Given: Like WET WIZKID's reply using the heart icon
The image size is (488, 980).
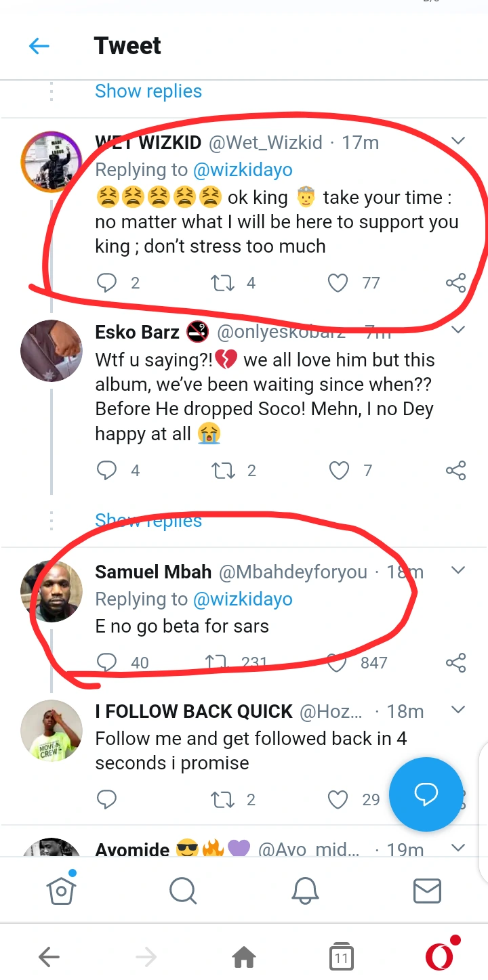Looking at the screenshot, I should point(338,282).
